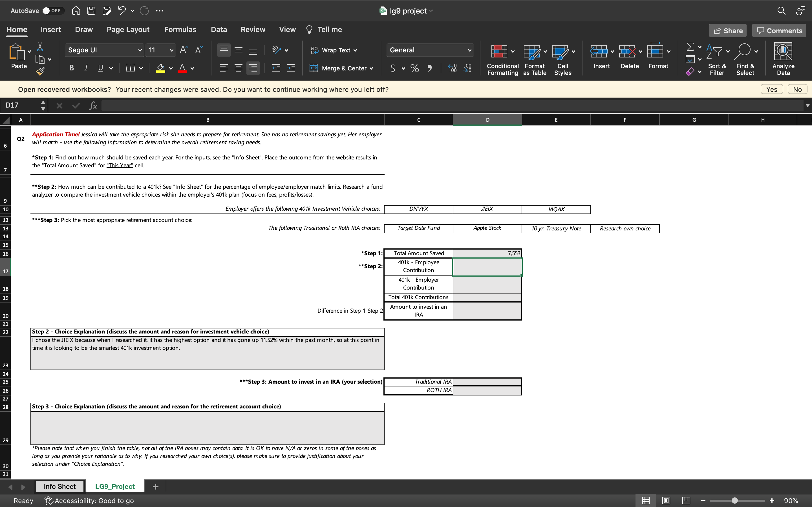The width and height of the screenshot is (812, 507).
Task: Toggle Bold formatting
Action: click(x=71, y=68)
